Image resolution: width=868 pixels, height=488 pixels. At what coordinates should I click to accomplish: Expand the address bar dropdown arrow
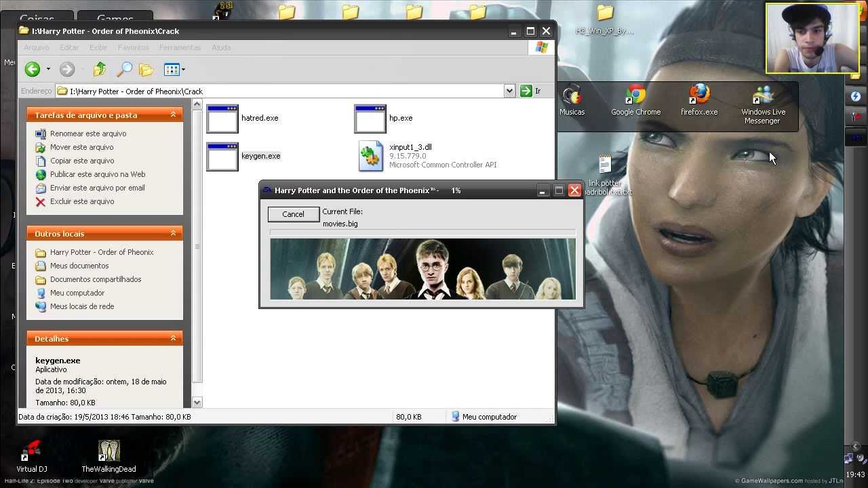pyautogui.click(x=509, y=91)
